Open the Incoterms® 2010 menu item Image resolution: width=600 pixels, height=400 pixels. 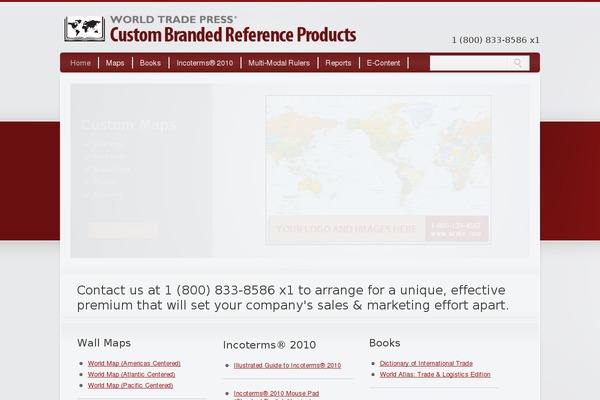[x=205, y=63]
